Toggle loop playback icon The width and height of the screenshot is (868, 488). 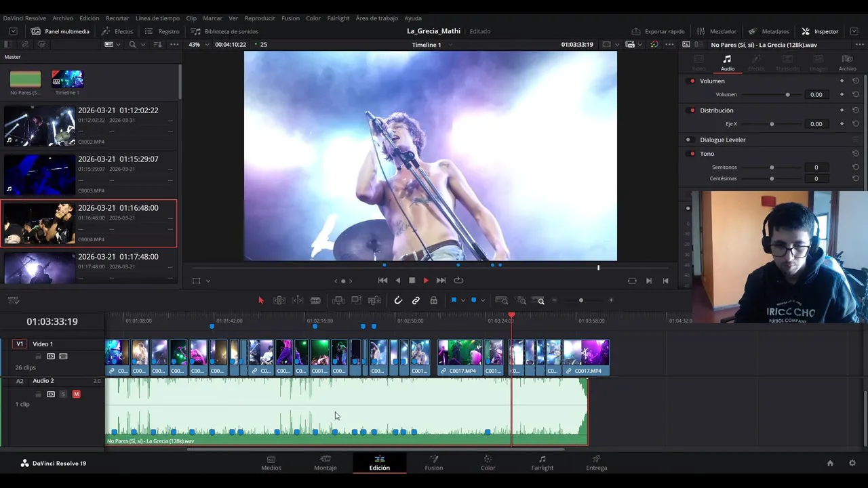(458, 281)
